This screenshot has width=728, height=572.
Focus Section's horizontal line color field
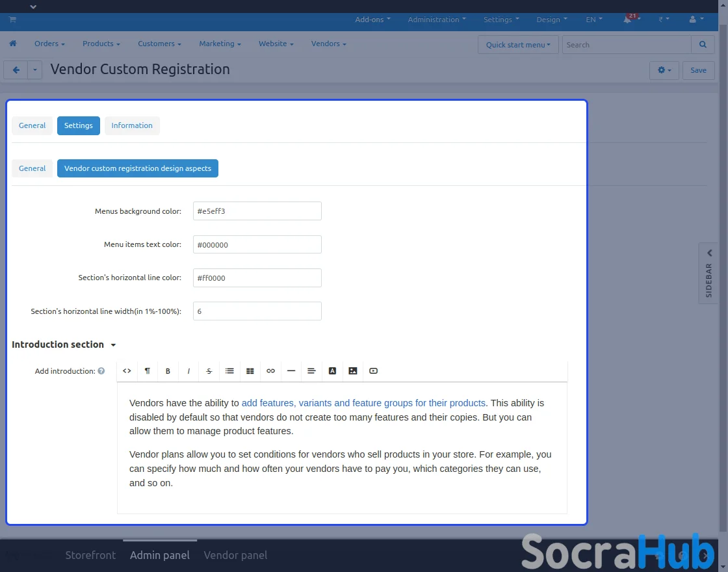tap(257, 278)
